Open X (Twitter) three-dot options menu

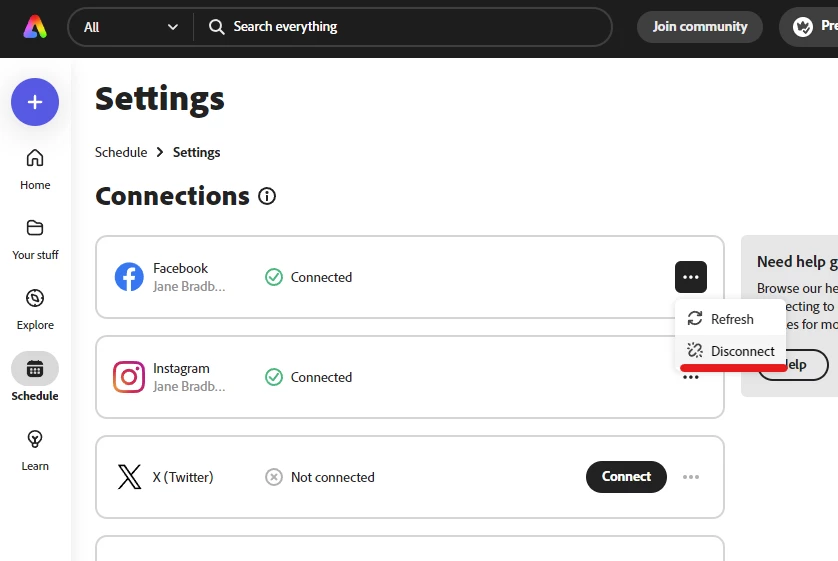(x=690, y=477)
